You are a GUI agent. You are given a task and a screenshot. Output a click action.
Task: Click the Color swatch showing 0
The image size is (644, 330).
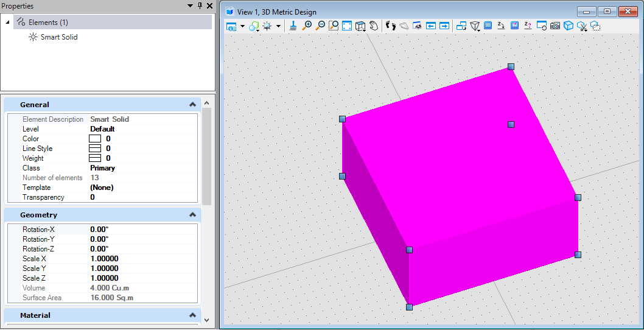pyautogui.click(x=96, y=138)
